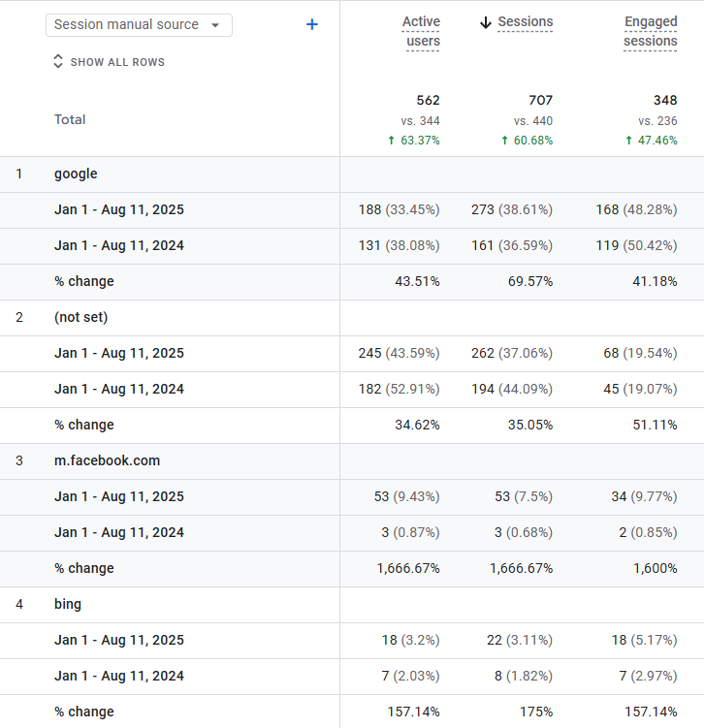Viewport: 704px width, 728px height.
Task: Select the m.facebook.com source row
Action: (107, 461)
